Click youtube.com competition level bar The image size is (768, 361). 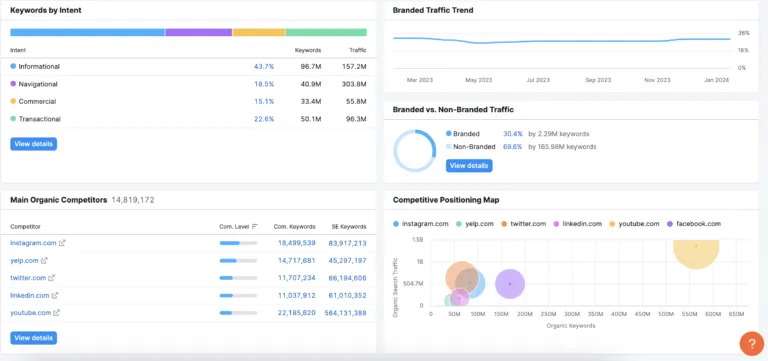tap(238, 313)
